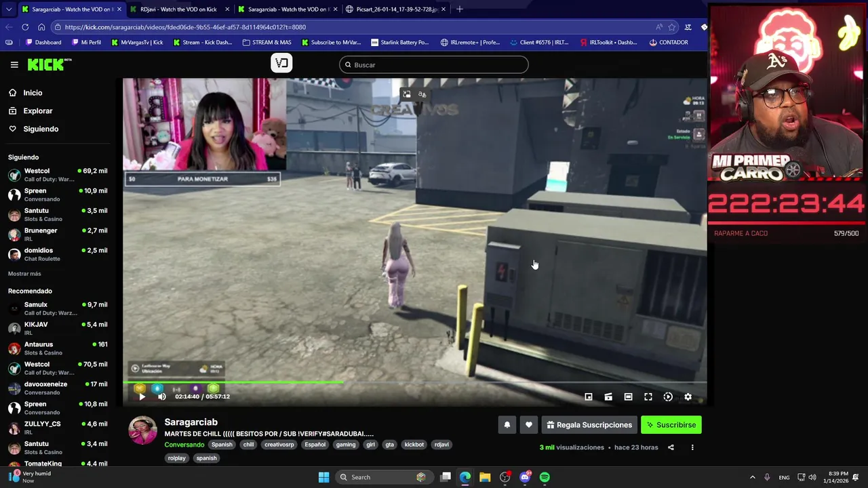Enable notifications bell for Saragarciab

[x=507, y=425]
